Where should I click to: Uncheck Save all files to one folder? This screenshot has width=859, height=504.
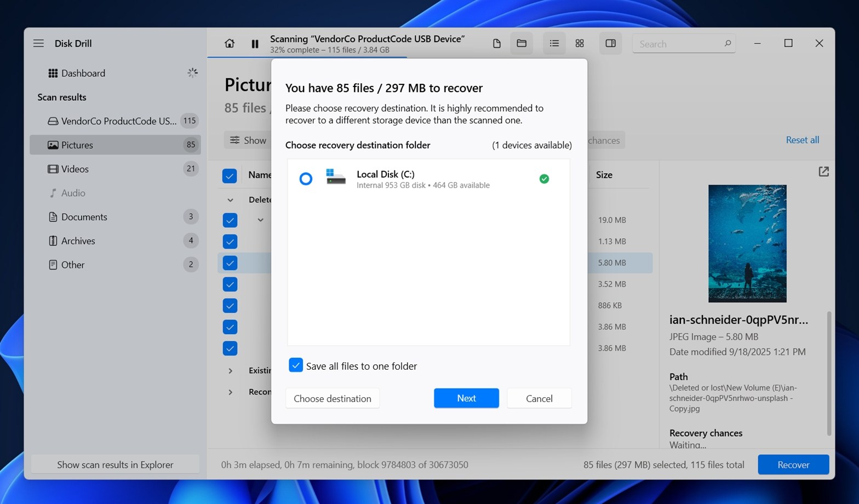tap(296, 365)
